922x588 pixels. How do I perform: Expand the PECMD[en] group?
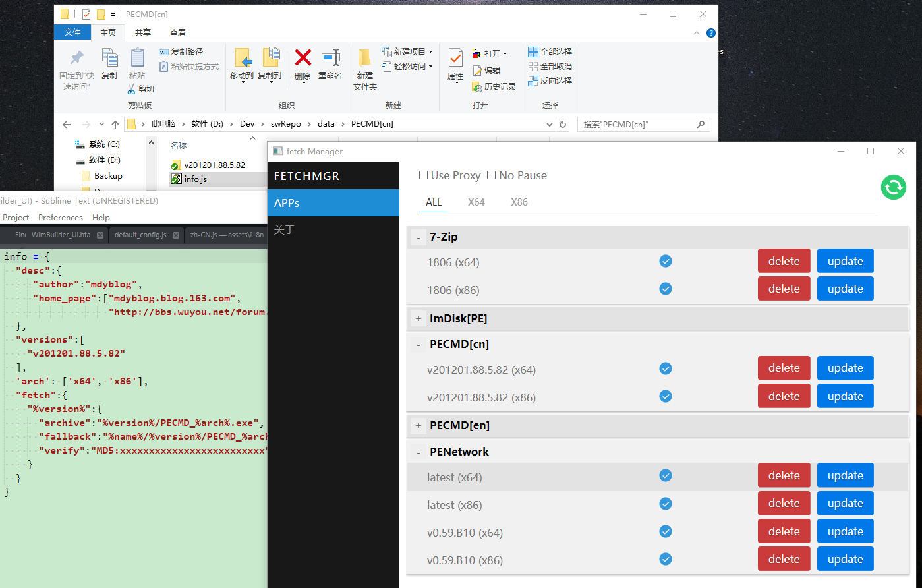point(418,425)
